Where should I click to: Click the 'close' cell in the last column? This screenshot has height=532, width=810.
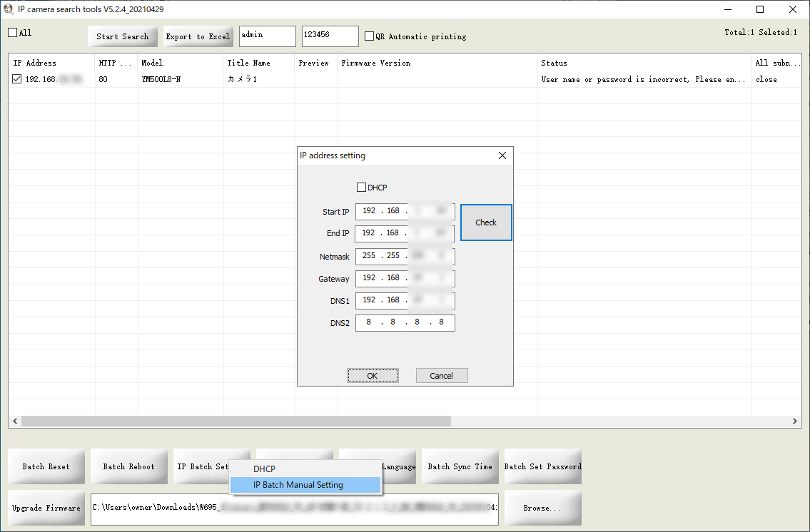[x=766, y=79]
